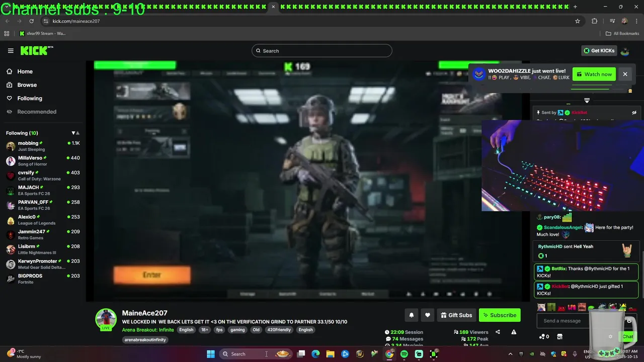The width and height of the screenshot is (644, 362).
Task: Open the Arena Breakout: Infinite category link
Action: [148, 330]
